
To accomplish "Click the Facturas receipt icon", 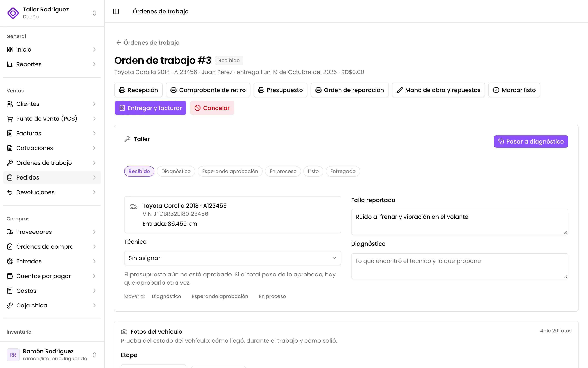I will click(10, 133).
